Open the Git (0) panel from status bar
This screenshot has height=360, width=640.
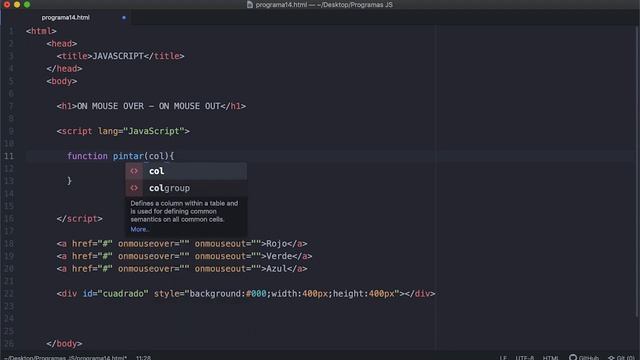point(621,358)
